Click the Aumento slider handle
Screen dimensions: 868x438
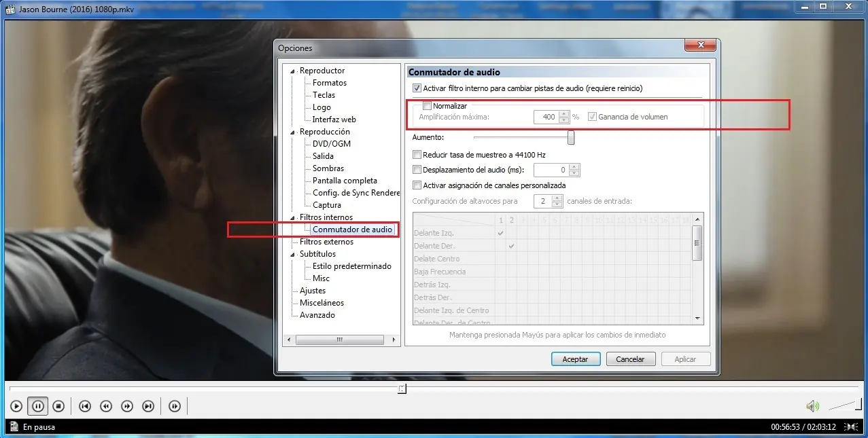(x=571, y=137)
